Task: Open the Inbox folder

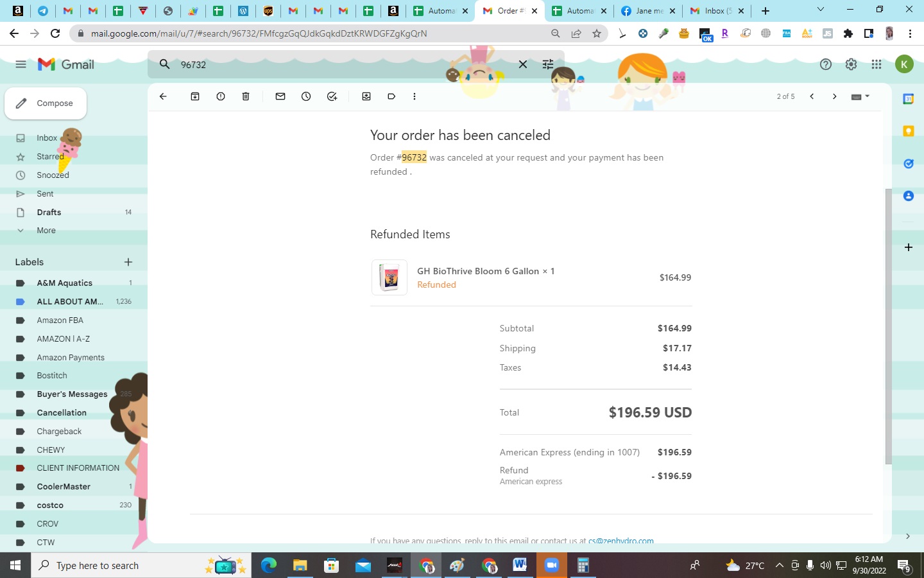Action: coord(47,138)
